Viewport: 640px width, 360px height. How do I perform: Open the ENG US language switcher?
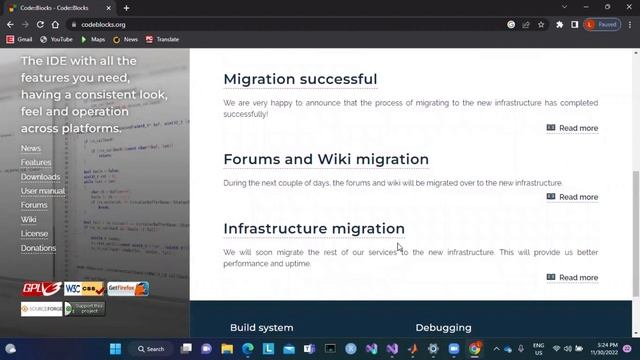pyautogui.click(x=539, y=349)
